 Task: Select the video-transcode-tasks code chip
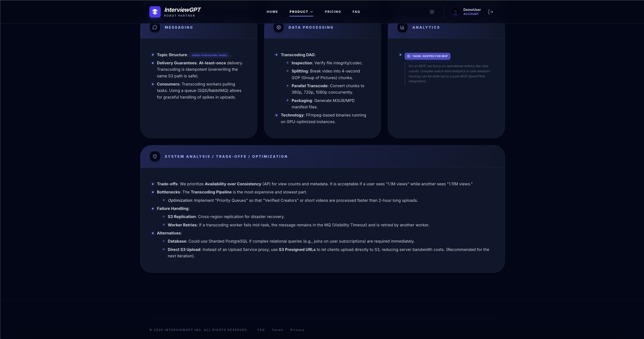(x=209, y=55)
